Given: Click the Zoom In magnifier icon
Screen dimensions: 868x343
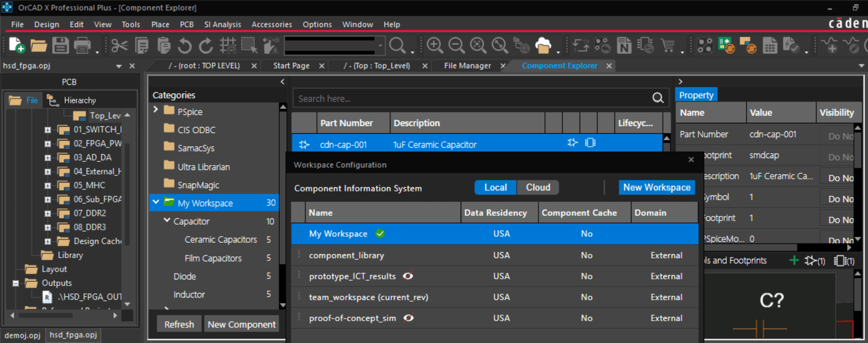Looking at the screenshot, I should [x=435, y=46].
